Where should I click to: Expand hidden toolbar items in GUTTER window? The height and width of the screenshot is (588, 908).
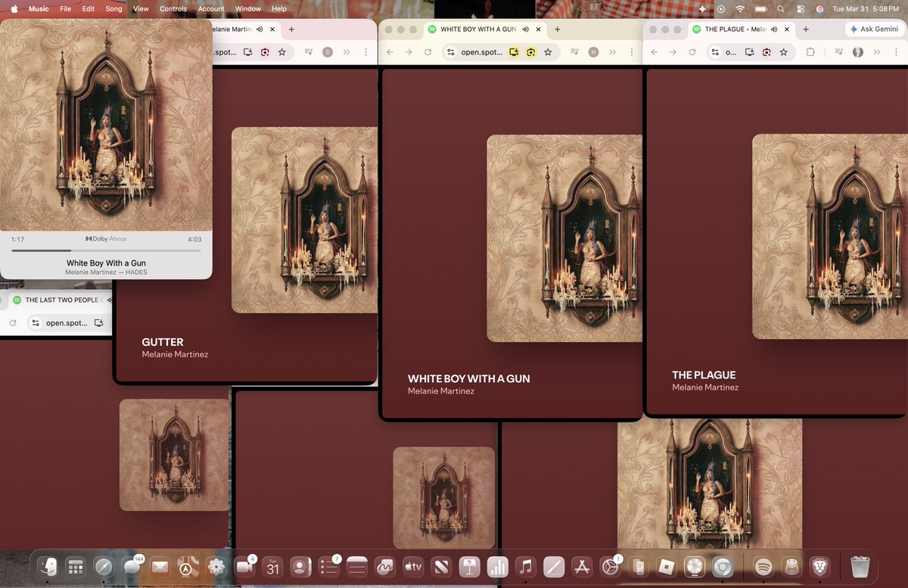(347, 52)
